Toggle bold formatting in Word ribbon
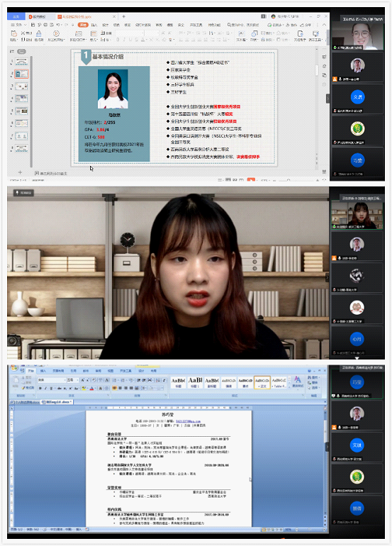 [x=40, y=388]
